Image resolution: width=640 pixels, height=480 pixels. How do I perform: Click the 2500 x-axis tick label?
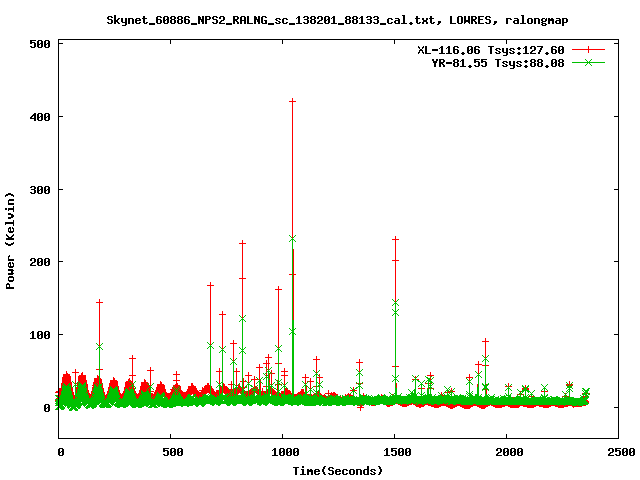(x=621, y=452)
